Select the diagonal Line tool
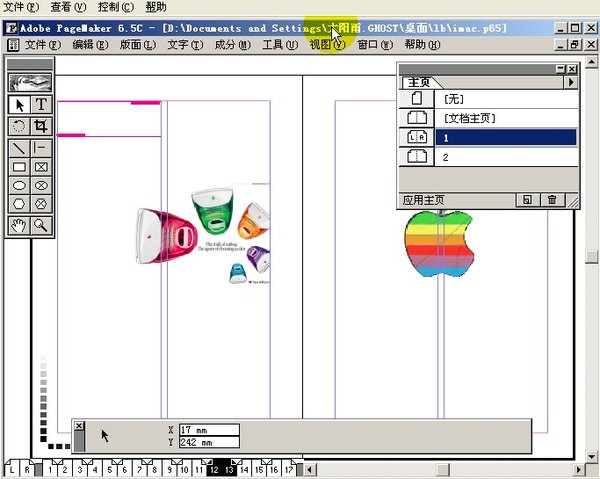The height and width of the screenshot is (479, 600). coord(20,148)
